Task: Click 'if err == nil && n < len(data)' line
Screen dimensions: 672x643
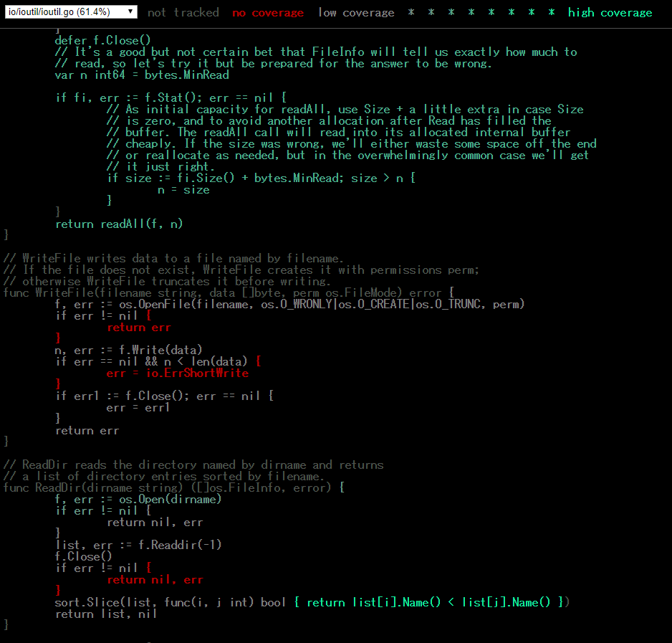Action: click(158, 361)
